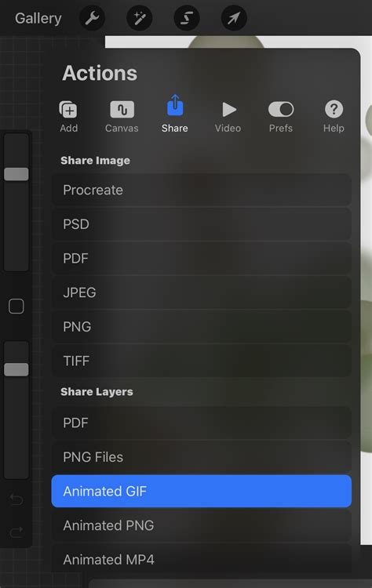Open the Help tab
Image resolution: width=372 pixels, height=588 pixels.
point(334,117)
